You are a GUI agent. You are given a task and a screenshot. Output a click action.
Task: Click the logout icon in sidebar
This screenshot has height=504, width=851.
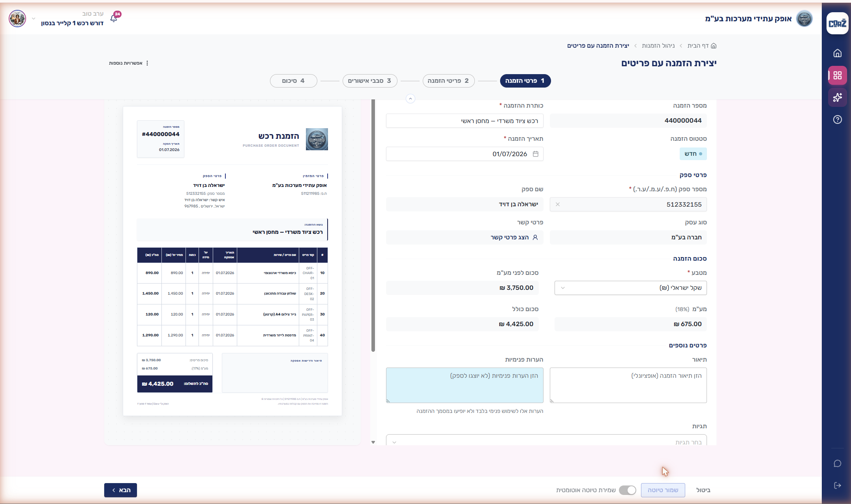837,485
